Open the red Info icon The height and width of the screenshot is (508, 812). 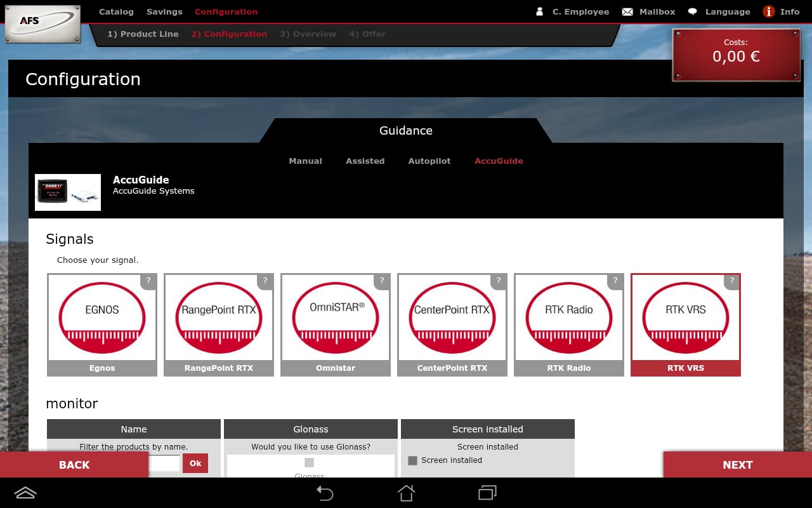click(x=769, y=11)
